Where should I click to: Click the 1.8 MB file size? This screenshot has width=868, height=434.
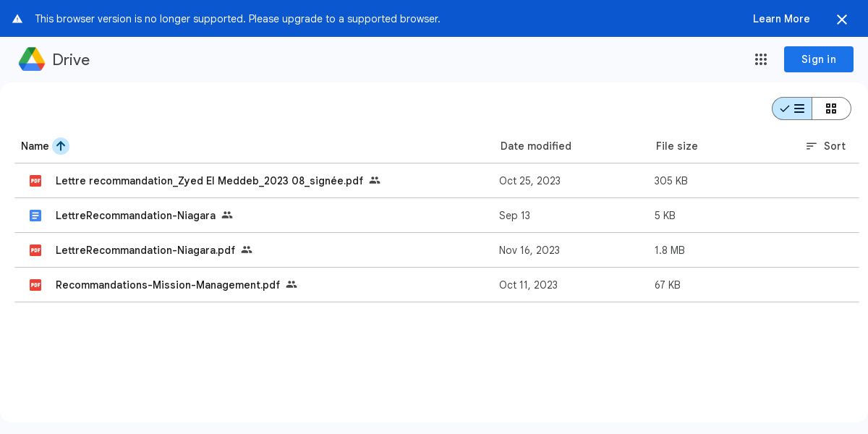[x=670, y=250]
